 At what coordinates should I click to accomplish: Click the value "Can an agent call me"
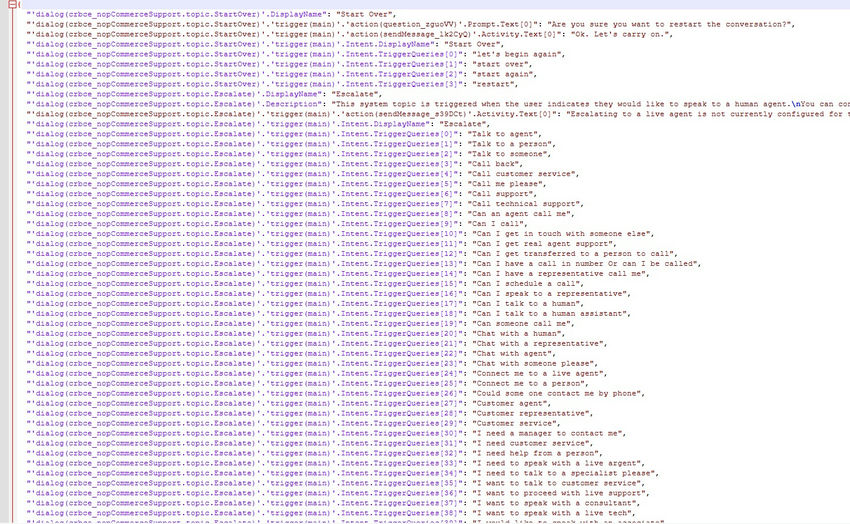pyautogui.click(x=521, y=214)
